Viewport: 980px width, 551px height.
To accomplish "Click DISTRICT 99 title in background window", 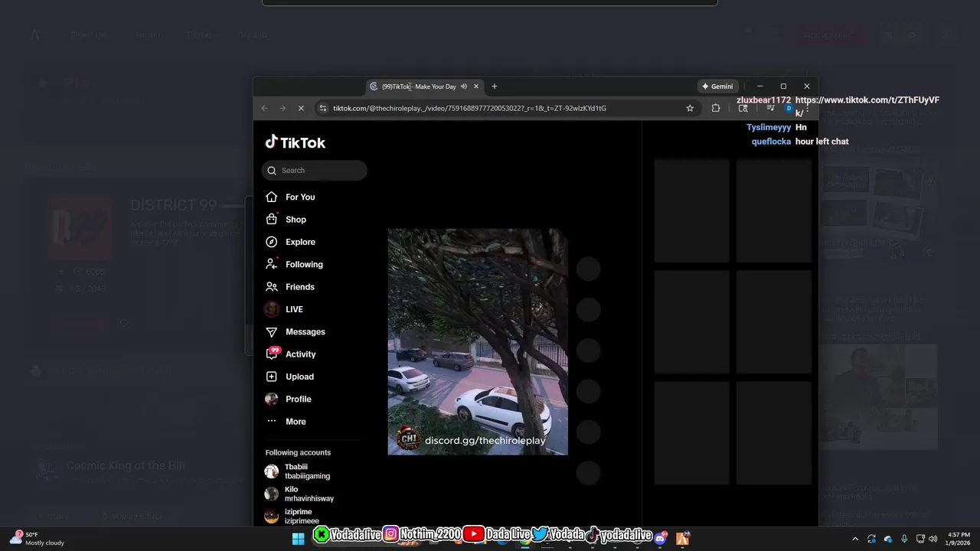I will click(174, 205).
